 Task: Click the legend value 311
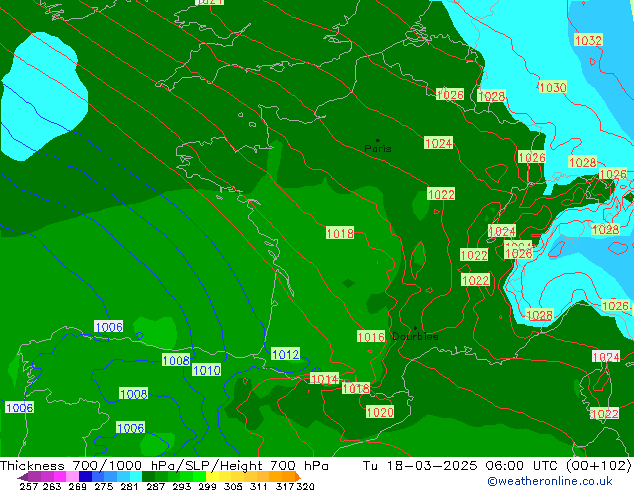pos(259,486)
